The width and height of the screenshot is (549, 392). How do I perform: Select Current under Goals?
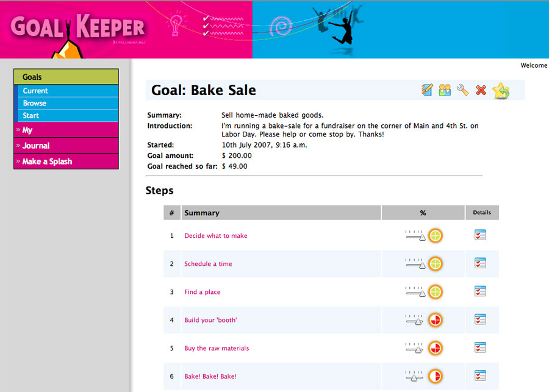click(35, 91)
